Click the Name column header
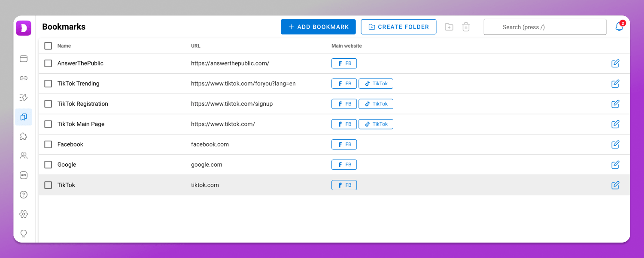 pyautogui.click(x=64, y=46)
